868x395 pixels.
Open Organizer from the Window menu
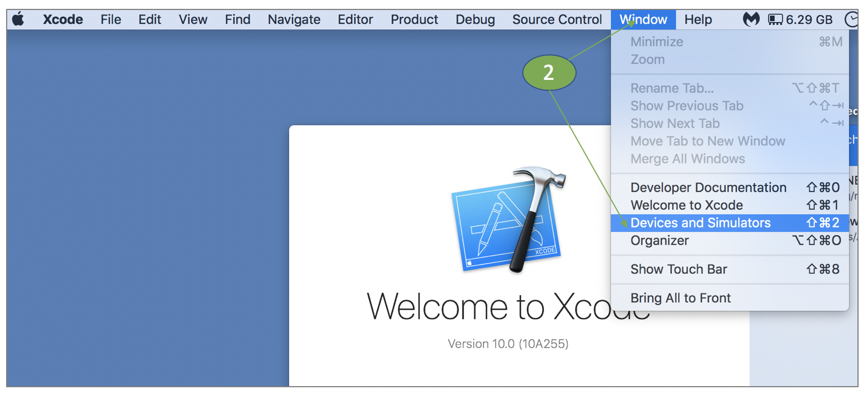[x=659, y=241]
